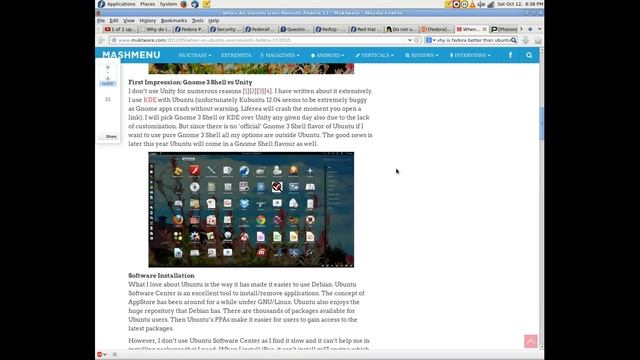Expand the REVIEWS navigation dropdown
This screenshot has width=640, height=360.
(422, 55)
